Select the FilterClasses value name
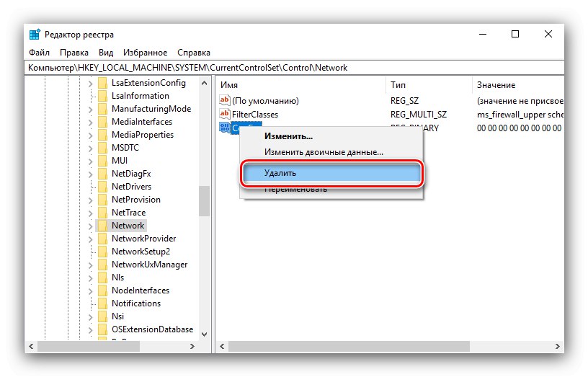This screenshot has width=588, height=377. 255,114
